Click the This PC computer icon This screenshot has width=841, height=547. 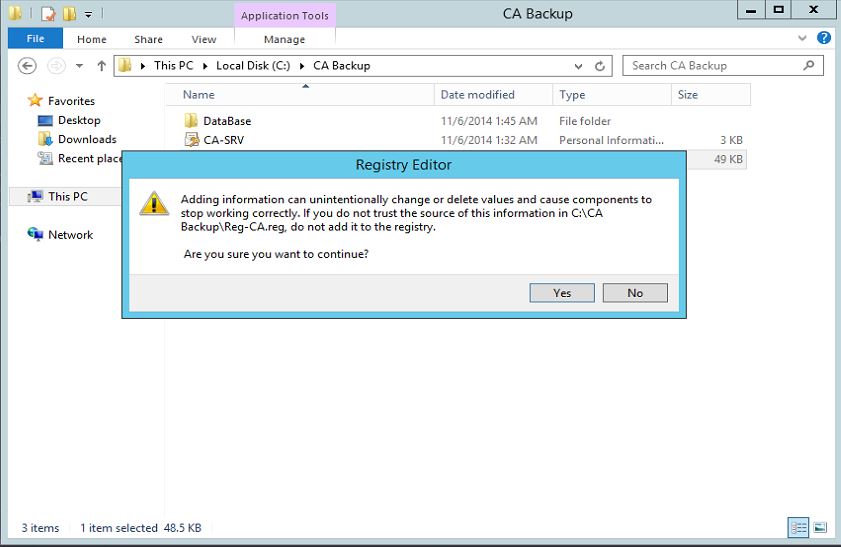coord(35,196)
